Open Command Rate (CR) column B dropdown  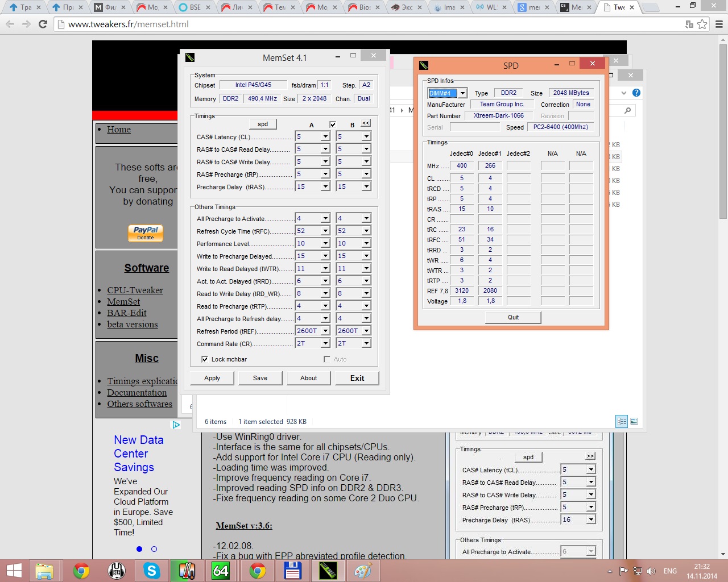pos(366,343)
